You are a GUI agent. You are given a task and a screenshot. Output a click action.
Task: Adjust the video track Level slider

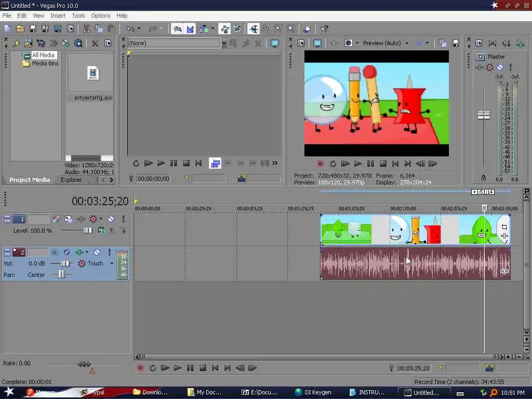point(87,230)
